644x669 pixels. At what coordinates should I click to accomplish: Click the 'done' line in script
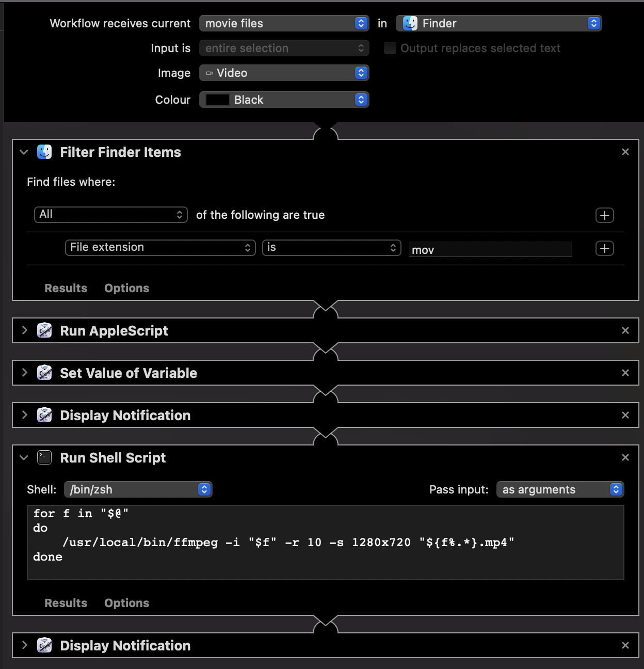pyautogui.click(x=47, y=557)
